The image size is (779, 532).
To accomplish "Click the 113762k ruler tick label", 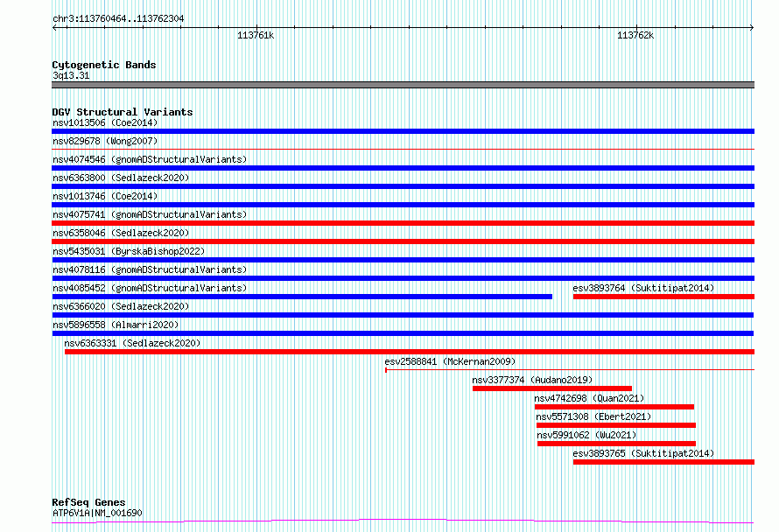I will [x=635, y=35].
